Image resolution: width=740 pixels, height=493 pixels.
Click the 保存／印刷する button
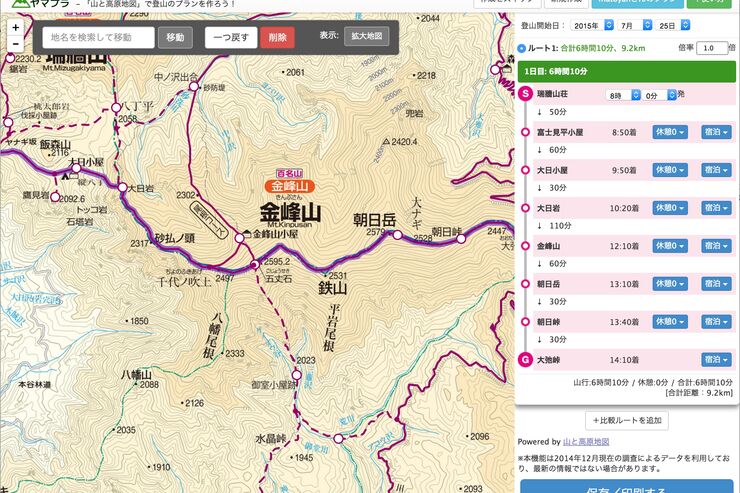(x=626, y=487)
